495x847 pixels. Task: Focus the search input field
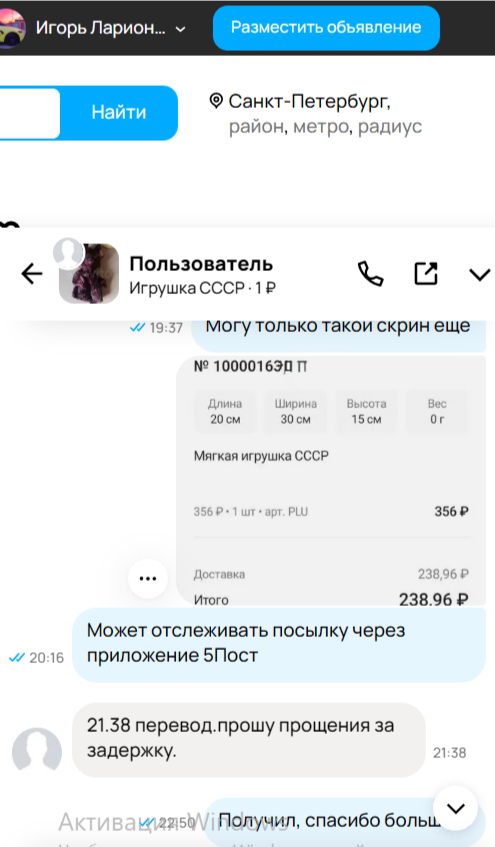(x=30, y=113)
